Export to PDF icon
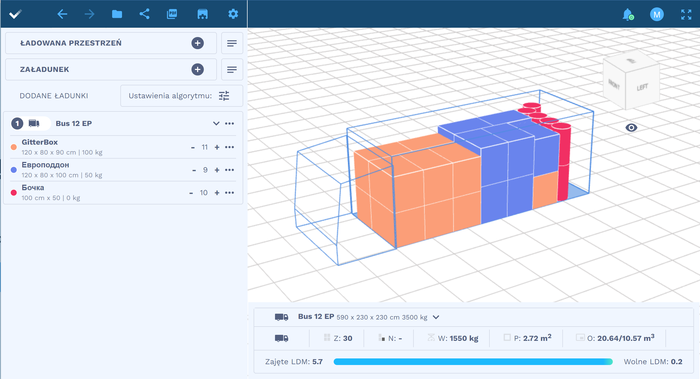 (x=172, y=14)
